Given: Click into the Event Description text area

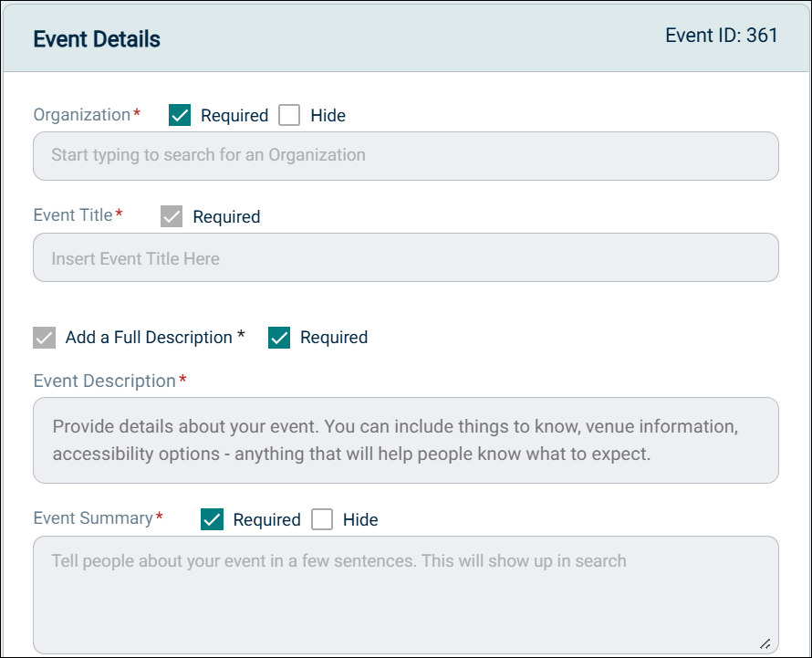Looking at the screenshot, I should [x=405, y=440].
